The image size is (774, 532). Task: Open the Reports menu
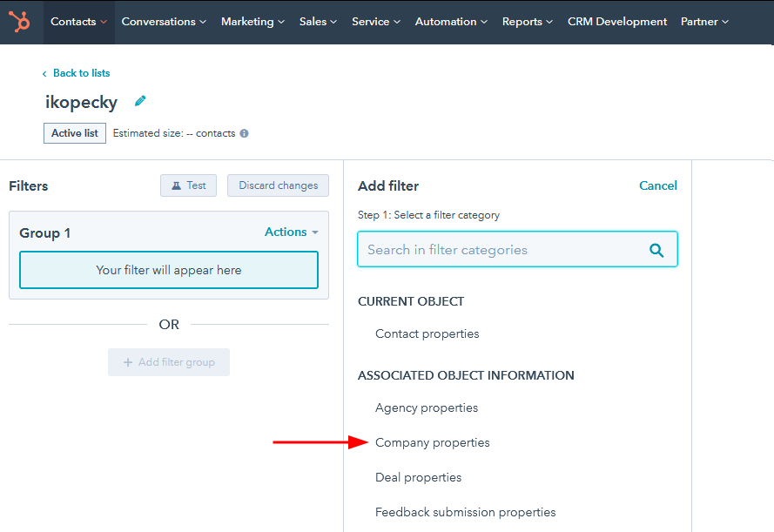pyautogui.click(x=527, y=21)
